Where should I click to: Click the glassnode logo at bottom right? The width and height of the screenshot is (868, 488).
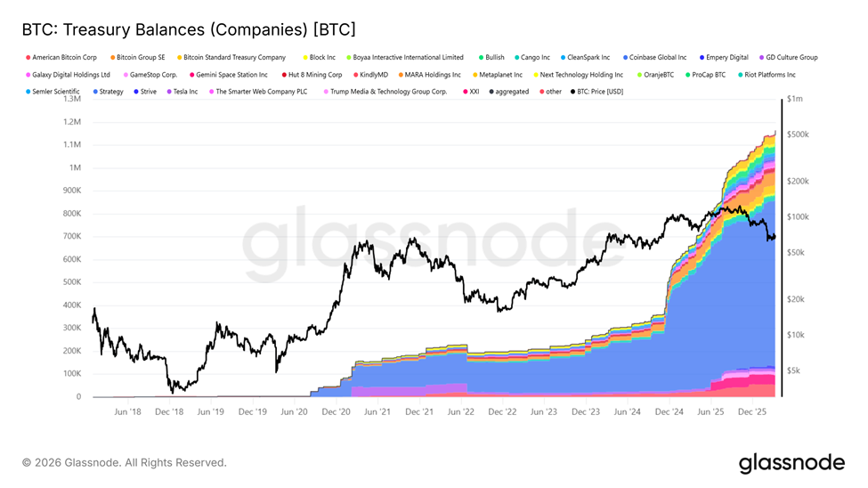click(791, 463)
